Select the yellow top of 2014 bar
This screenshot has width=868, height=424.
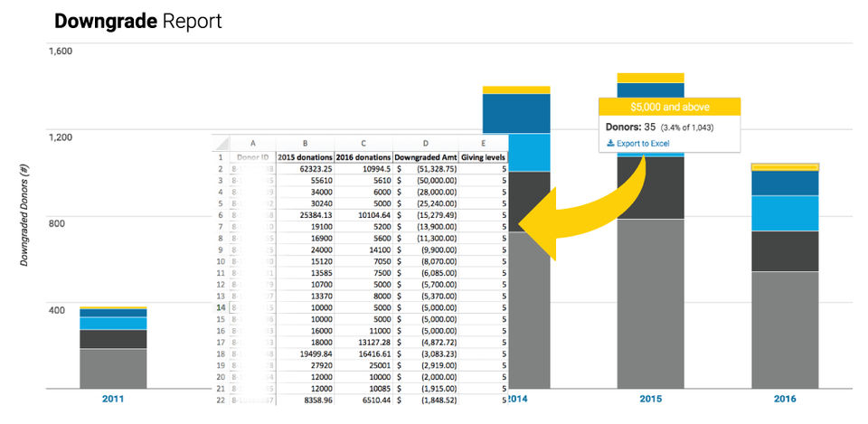pyautogui.click(x=516, y=90)
